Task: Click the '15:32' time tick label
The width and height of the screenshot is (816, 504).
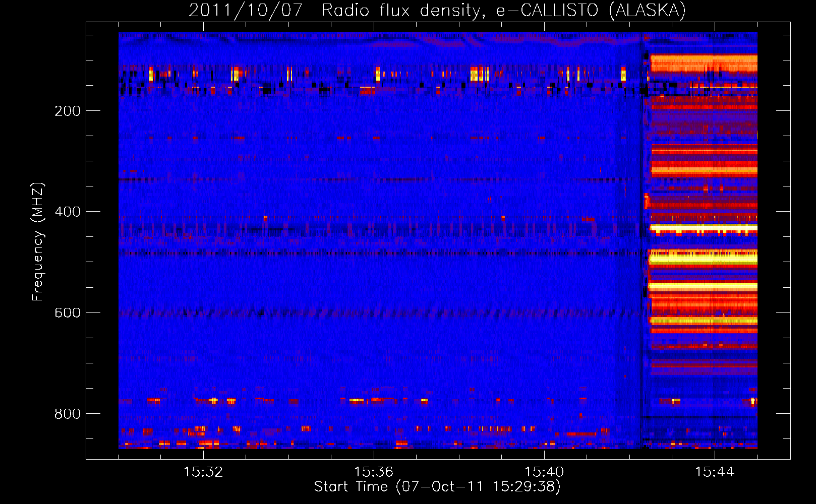Action: click(x=203, y=472)
